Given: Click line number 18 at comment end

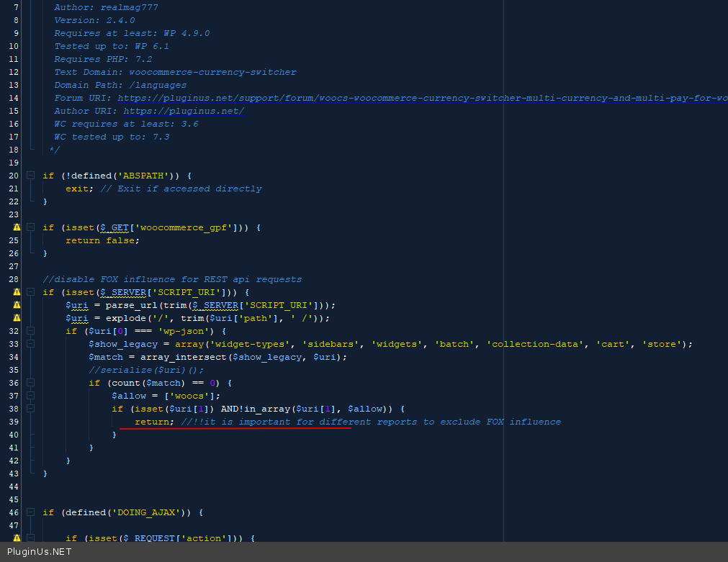Looking at the screenshot, I should click(x=14, y=150).
